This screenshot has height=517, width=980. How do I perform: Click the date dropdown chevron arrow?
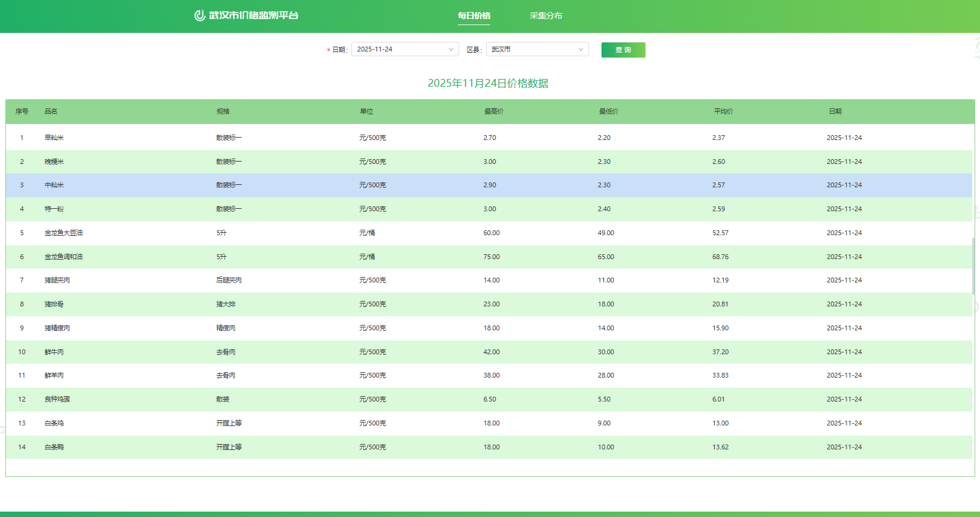pyautogui.click(x=451, y=50)
